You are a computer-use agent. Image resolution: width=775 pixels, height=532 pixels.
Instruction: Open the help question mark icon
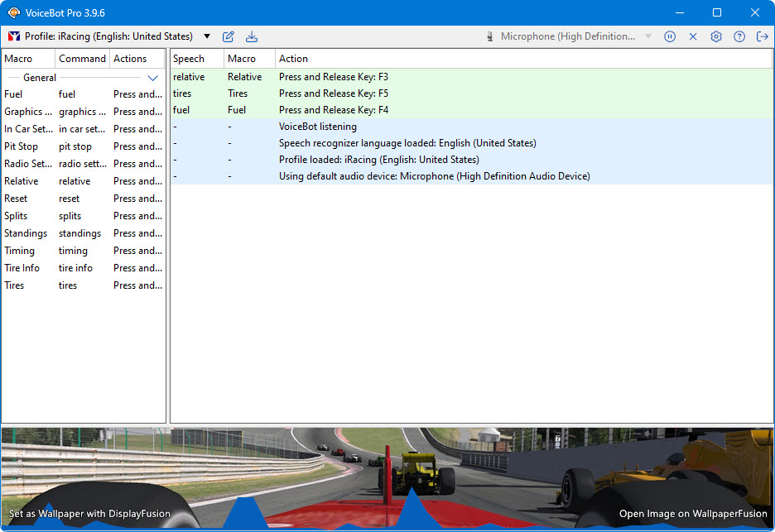click(x=739, y=36)
